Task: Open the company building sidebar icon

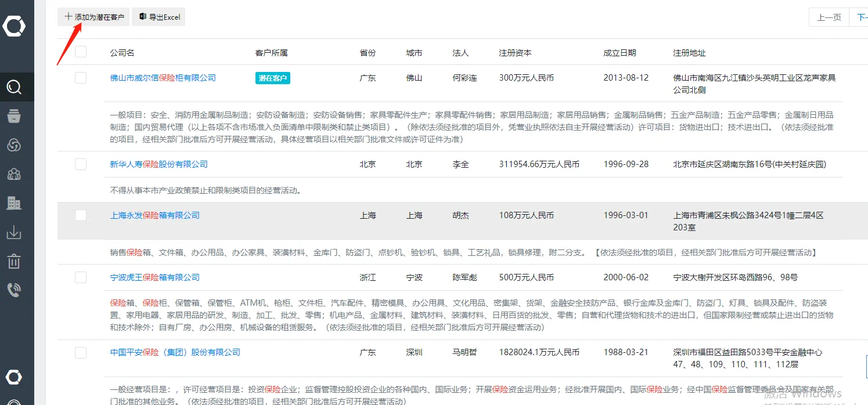Action: tap(14, 202)
